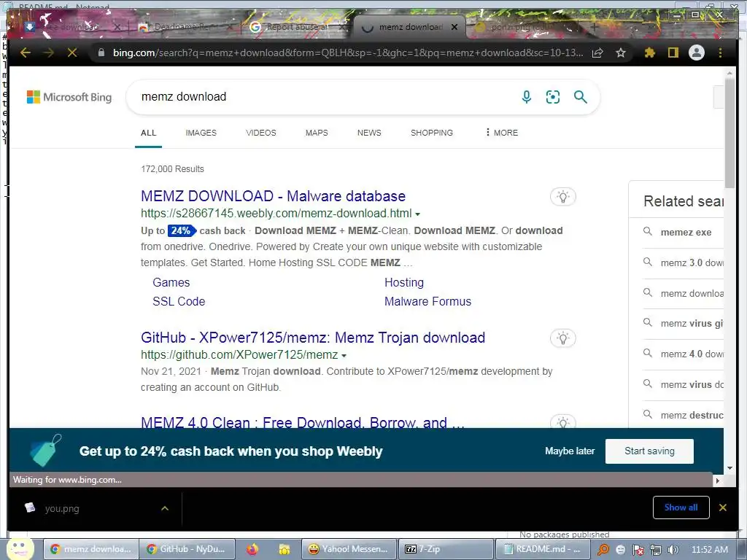Open the Malware Formus sitelink
The image size is (747, 560).
pos(427,301)
